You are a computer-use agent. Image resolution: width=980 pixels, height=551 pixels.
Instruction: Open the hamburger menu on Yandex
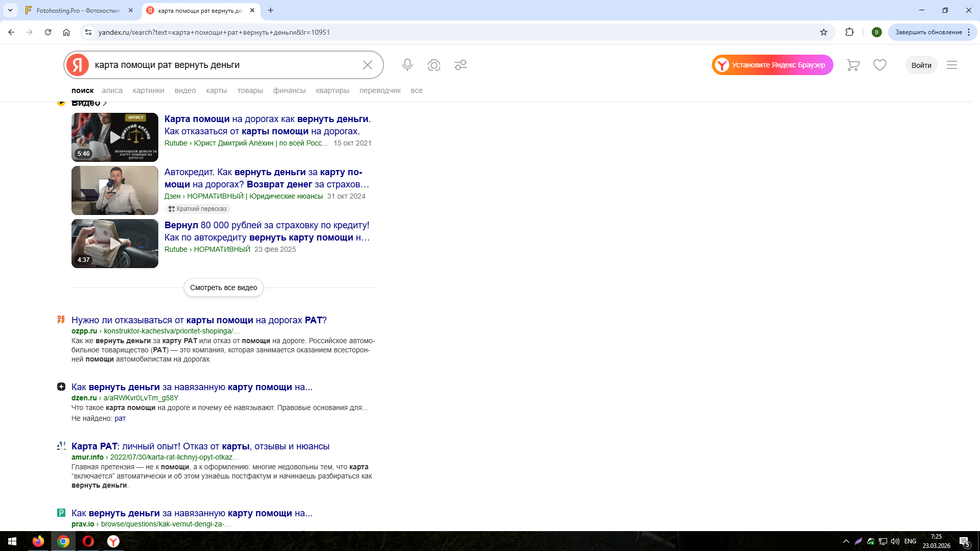pos(952,65)
